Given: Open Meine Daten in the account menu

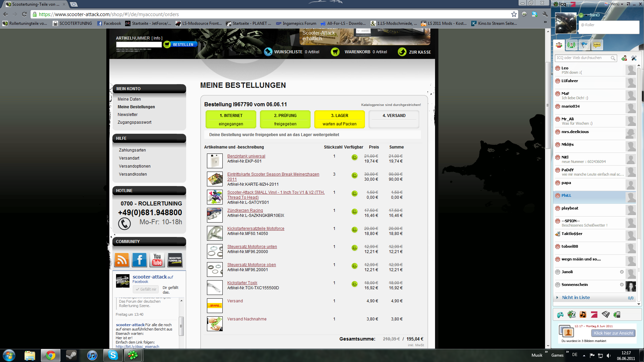Looking at the screenshot, I should pyautogui.click(x=129, y=99).
